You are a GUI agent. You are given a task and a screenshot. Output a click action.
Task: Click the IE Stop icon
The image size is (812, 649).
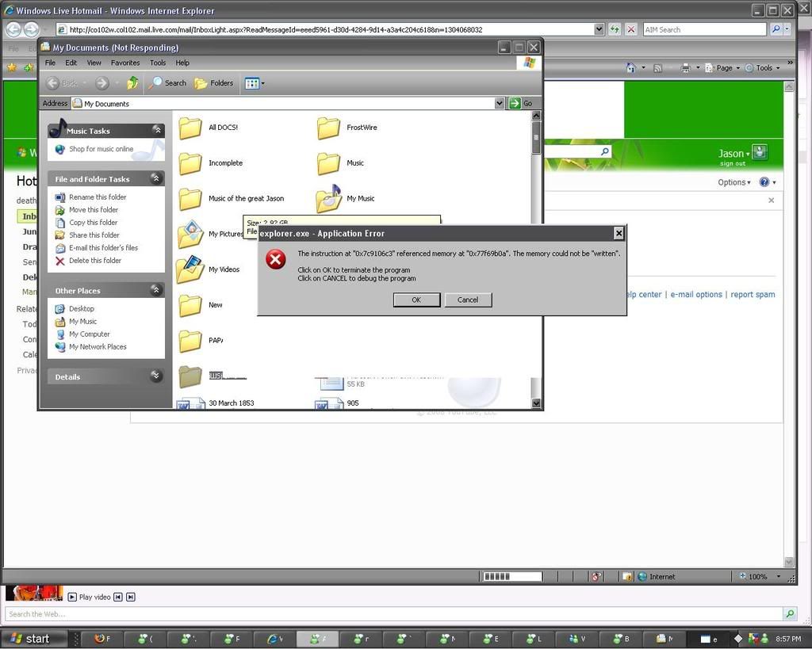point(630,29)
